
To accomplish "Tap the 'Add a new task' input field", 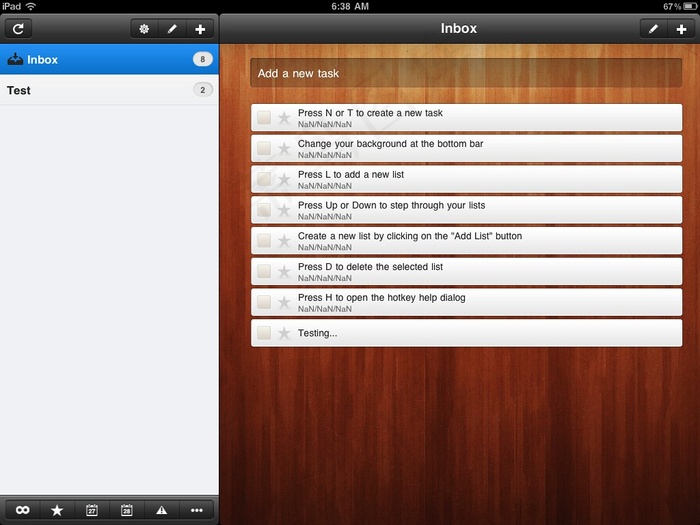I will coord(466,73).
